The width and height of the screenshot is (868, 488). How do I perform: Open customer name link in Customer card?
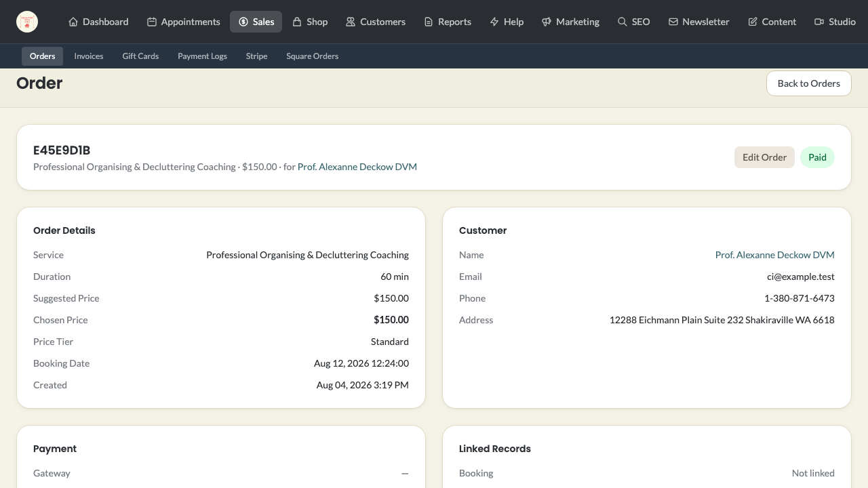[x=775, y=255]
